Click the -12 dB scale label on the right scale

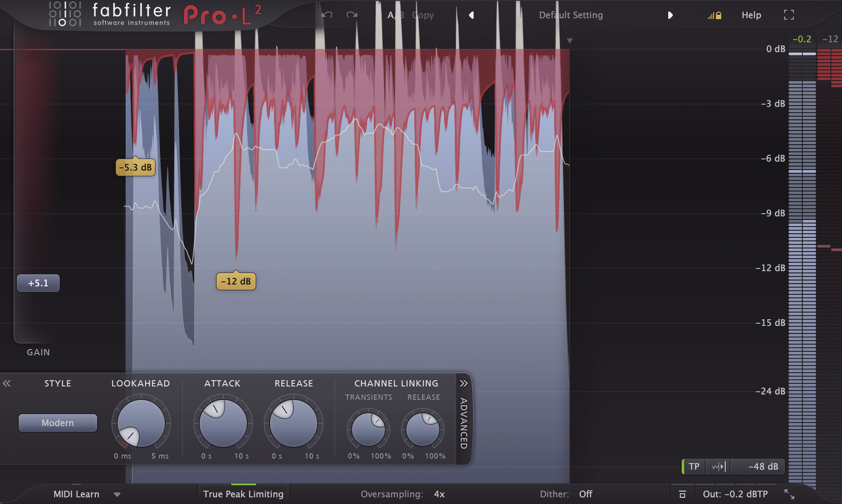[770, 268]
